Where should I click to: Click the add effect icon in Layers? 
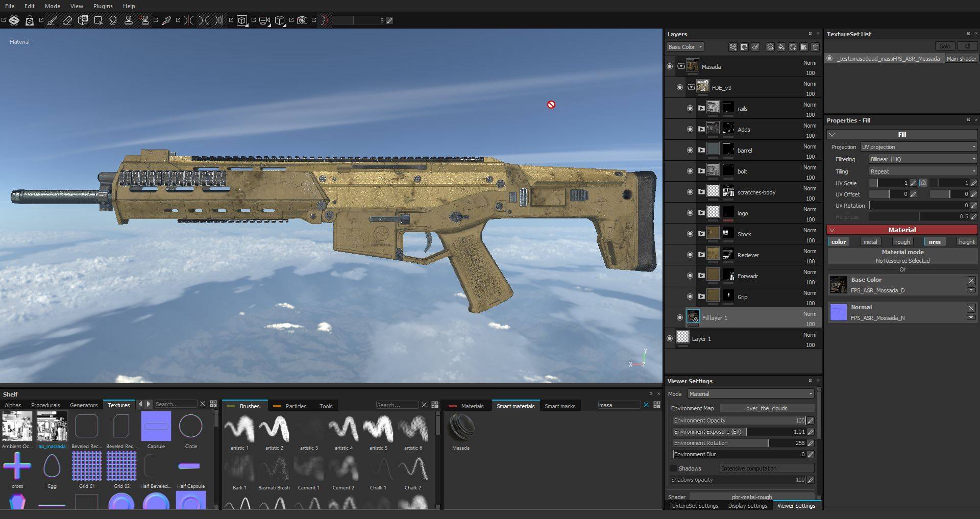click(x=733, y=47)
